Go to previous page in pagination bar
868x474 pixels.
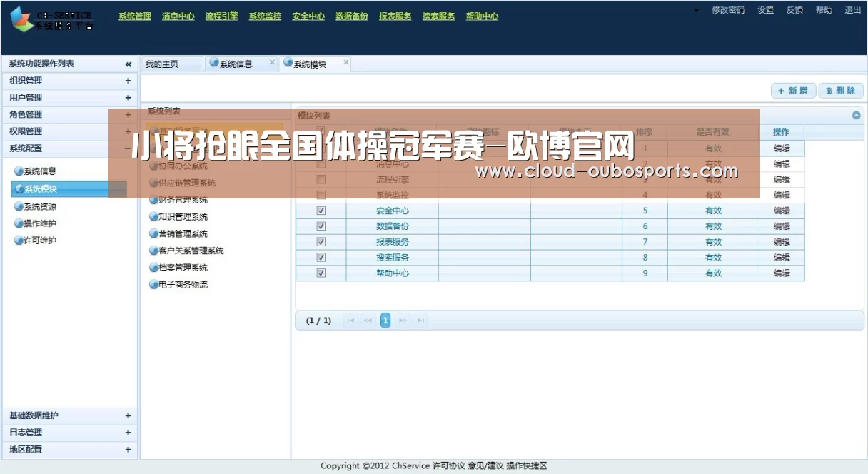point(368,321)
